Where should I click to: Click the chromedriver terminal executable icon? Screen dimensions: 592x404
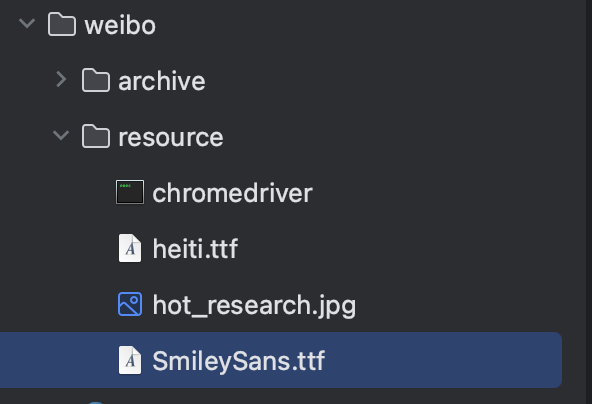pyautogui.click(x=130, y=192)
